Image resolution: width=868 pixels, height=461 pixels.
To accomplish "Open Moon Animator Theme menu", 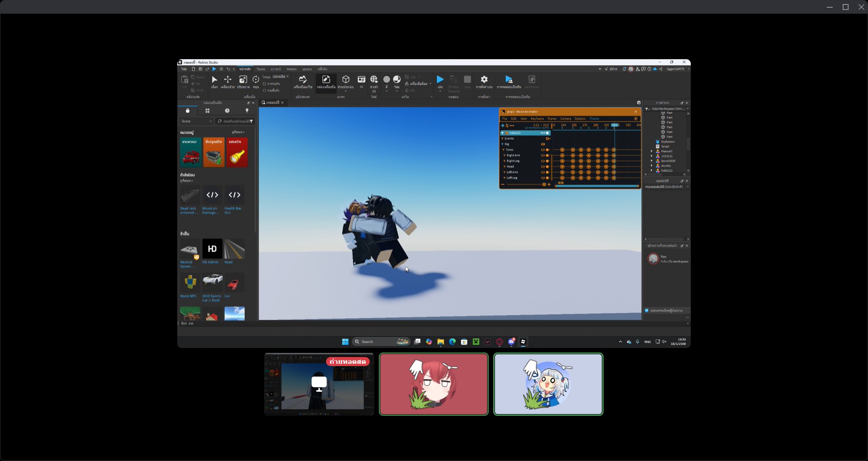I will (594, 118).
